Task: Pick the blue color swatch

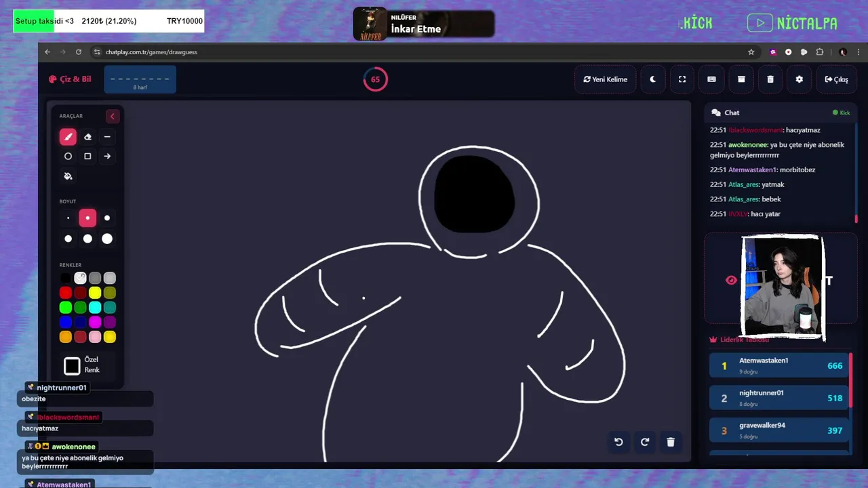Action: pos(66,322)
